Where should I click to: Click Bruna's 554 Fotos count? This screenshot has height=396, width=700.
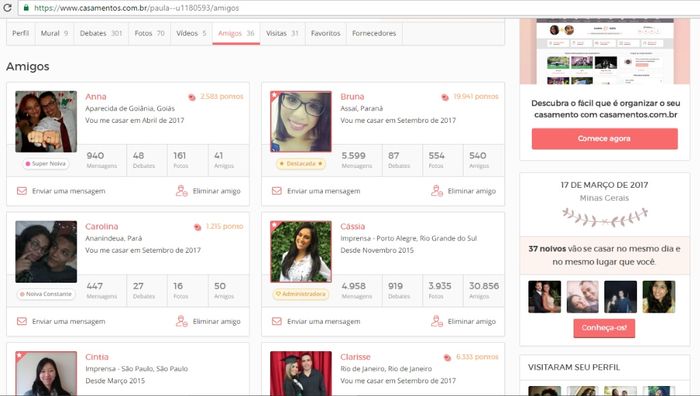[x=436, y=160]
